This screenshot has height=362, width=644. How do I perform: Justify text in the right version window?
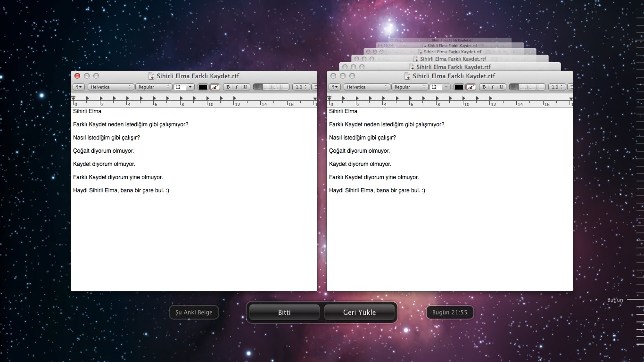pyautogui.click(x=541, y=87)
